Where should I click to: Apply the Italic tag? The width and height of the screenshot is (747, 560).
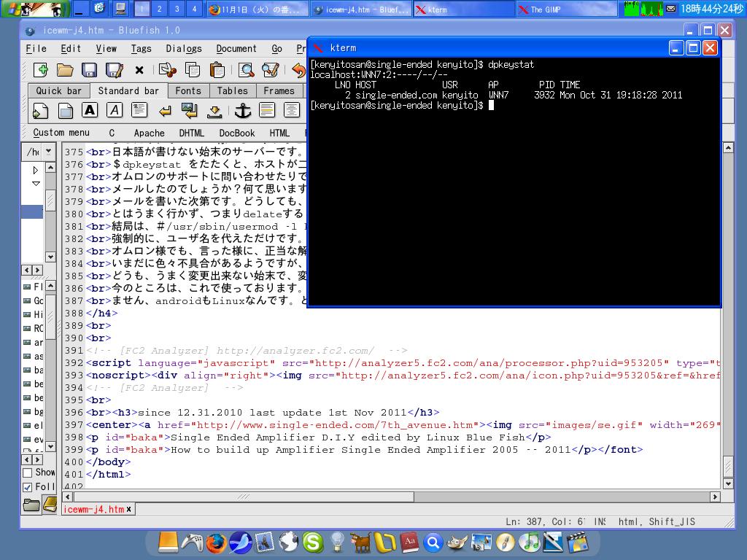pos(115,109)
